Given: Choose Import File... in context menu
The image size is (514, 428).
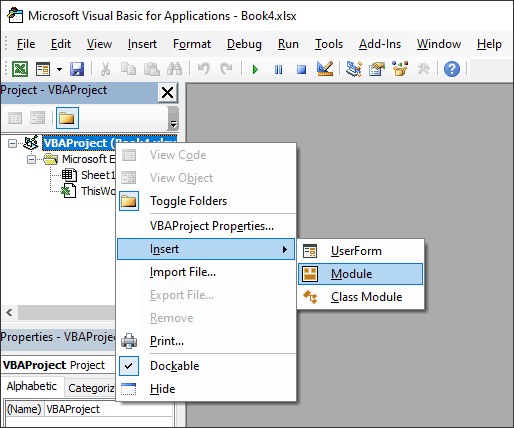Looking at the screenshot, I should pos(206,272).
